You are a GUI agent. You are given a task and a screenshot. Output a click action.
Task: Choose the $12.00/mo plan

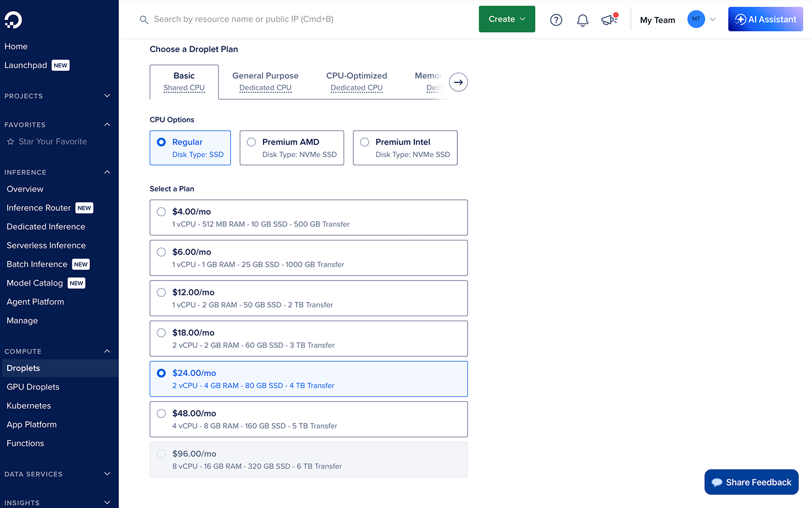click(308, 298)
